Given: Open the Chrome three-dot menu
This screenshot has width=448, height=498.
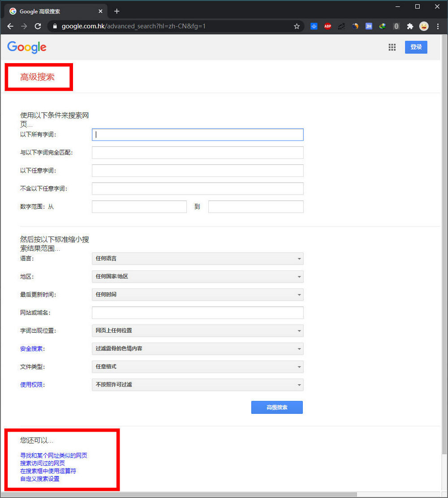Looking at the screenshot, I should [x=438, y=26].
